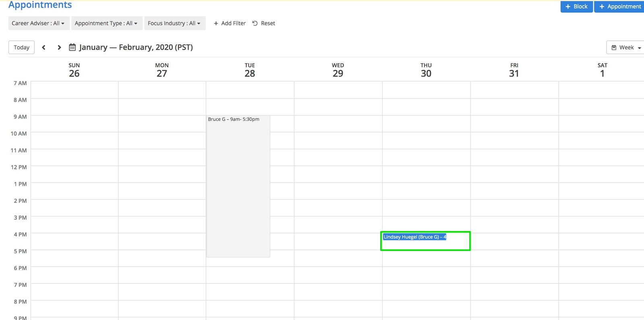Open the Lindsey Huegel appointment
644x320 pixels.
[x=415, y=237]
